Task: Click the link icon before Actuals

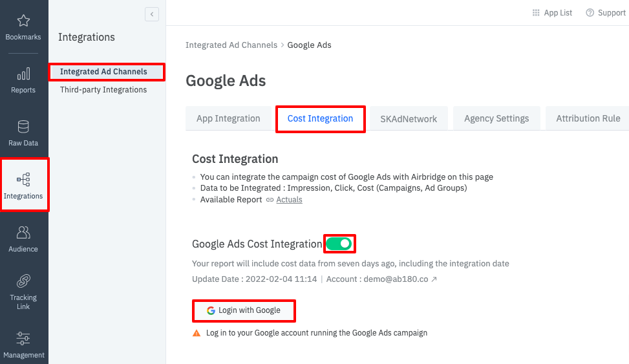Action: click(270, 200)
